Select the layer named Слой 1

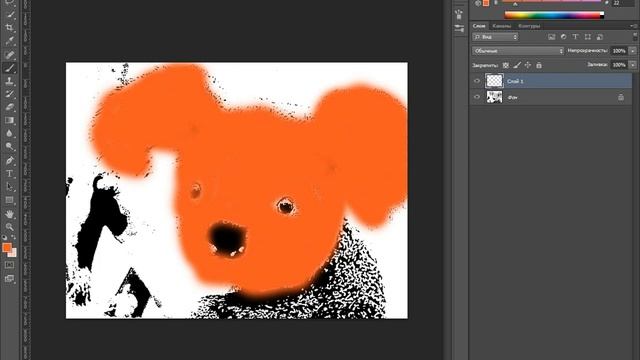(515, 81)
